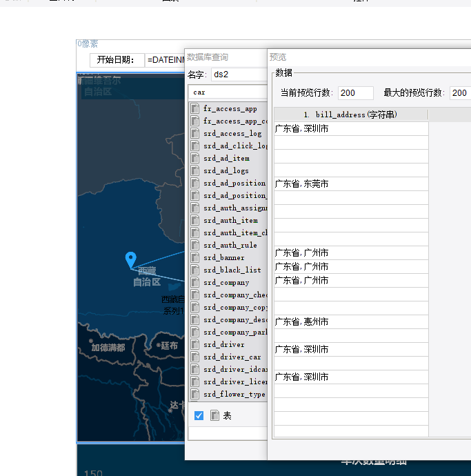
Task: Click the 广东省,惠州市 cell
Action: pos(351,321)
